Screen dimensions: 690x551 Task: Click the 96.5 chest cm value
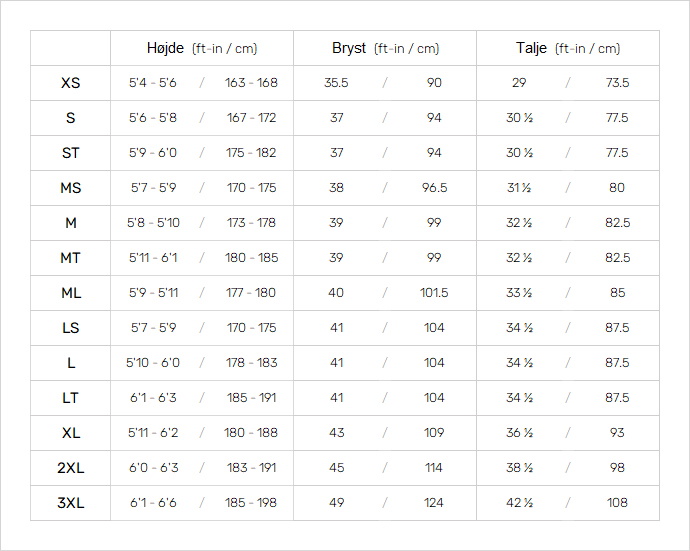click(x=434, y=188)
